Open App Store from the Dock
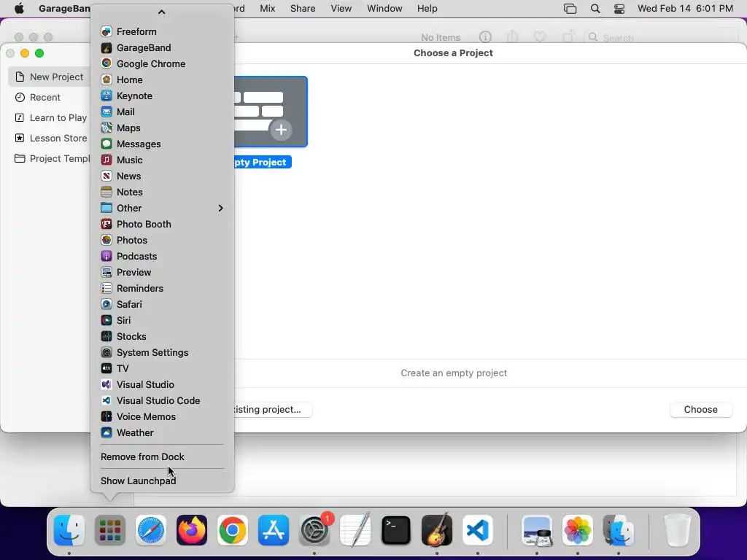Screen dimensions: 747x560 pos(274,530)
